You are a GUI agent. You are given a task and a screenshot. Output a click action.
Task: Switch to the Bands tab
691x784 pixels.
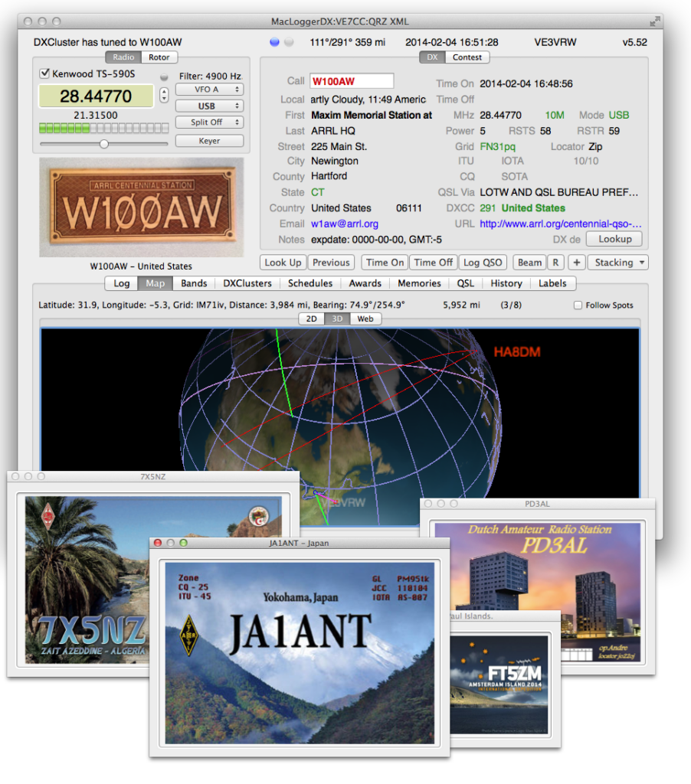tap(193, 283)
